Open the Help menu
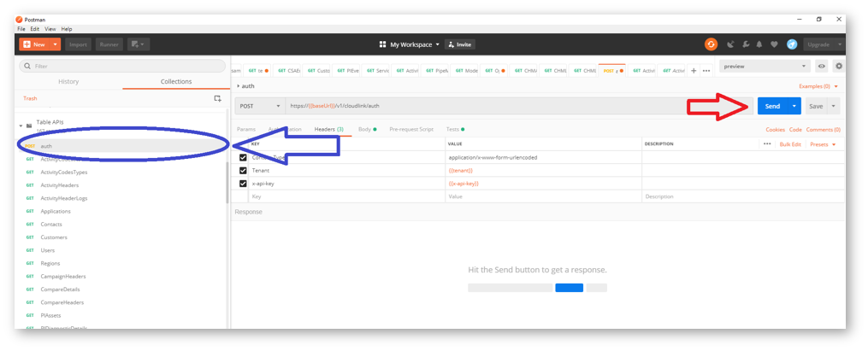Image resolution: width=868 pixels, height=351 pixels. coord(67,29)
